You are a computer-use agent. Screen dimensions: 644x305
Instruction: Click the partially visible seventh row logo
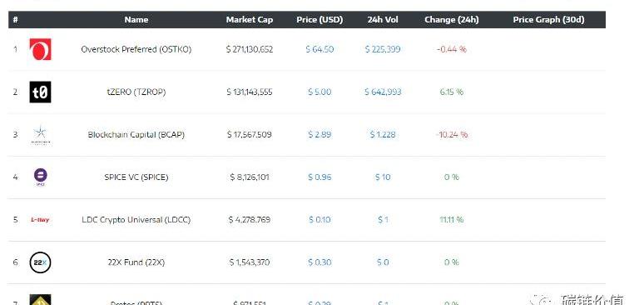click(x=40, y=300)
